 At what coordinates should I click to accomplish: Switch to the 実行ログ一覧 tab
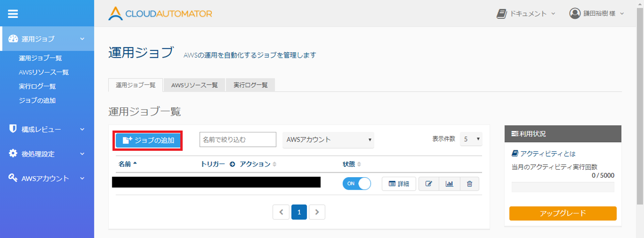tap(250, 85)
